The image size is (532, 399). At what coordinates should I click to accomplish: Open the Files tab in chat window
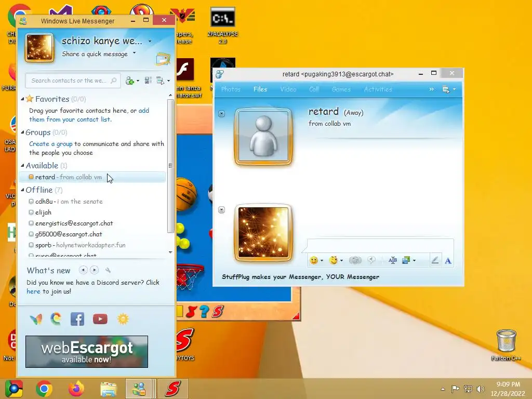pyautogui.click(x=260, y=89)
